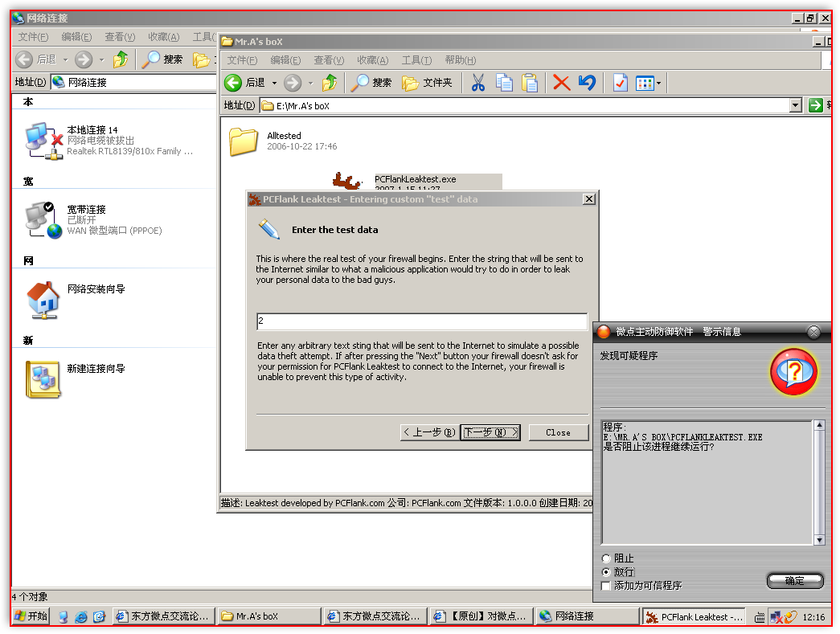
Task: Expand the Back history dropdown in Mr.A's boX
Action: (x=274, y=83)
